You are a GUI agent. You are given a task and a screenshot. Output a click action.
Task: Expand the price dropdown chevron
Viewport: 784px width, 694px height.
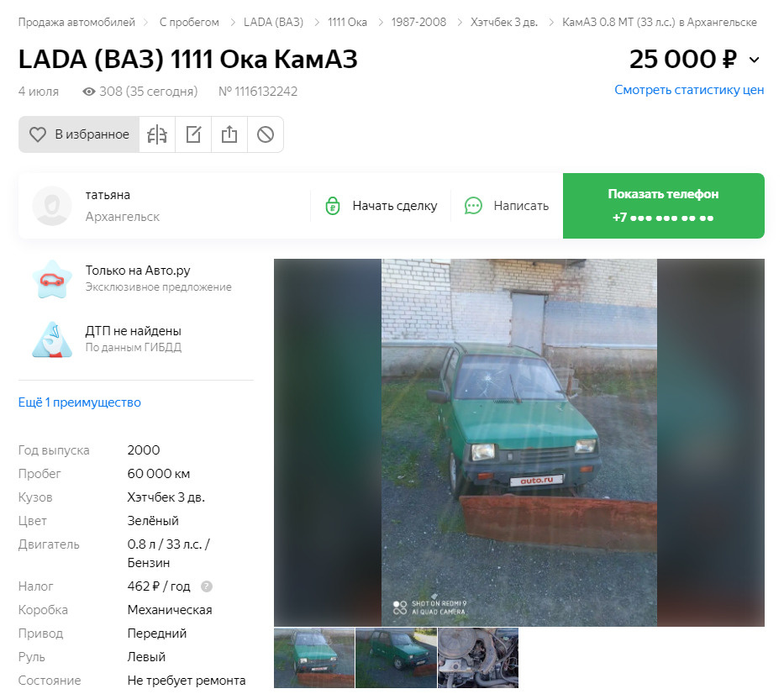754,60
